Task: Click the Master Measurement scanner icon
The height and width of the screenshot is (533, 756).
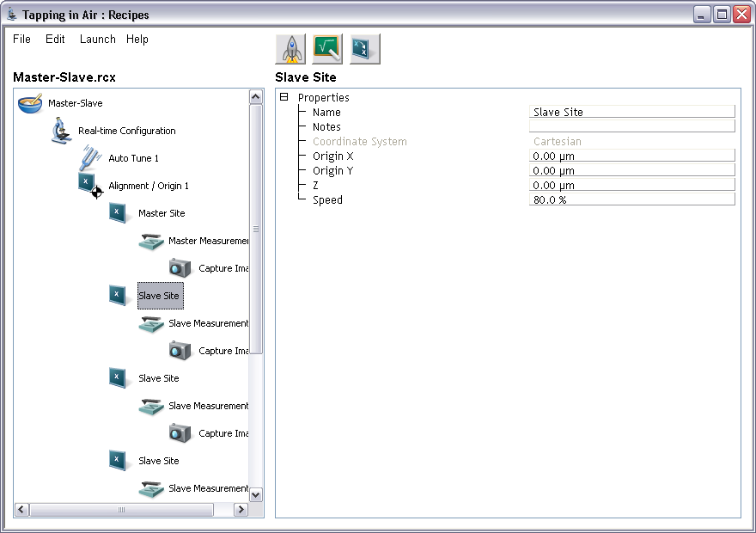Action: pyautogui.click(x=151, y=242)
